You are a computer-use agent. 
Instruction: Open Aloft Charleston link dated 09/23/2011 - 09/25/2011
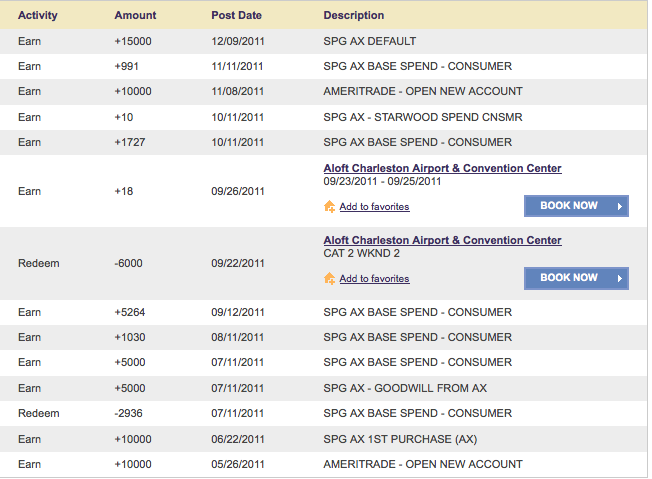click(442, 168)
